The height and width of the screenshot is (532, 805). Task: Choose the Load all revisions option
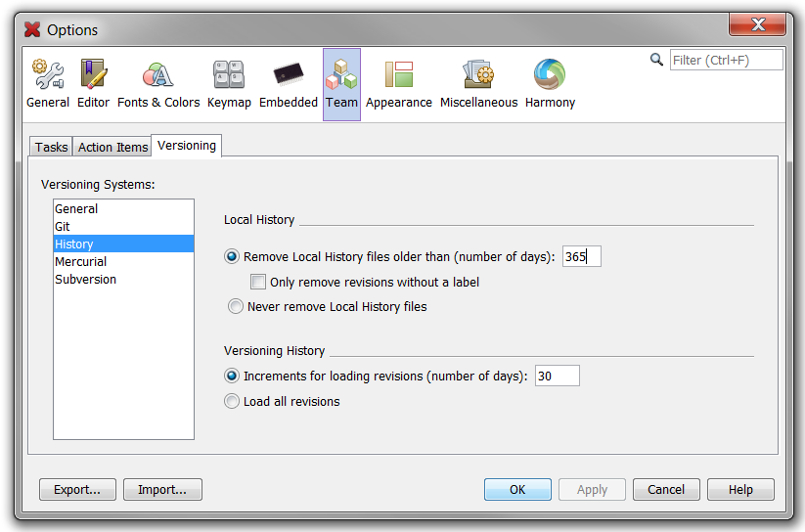[232, 402]
